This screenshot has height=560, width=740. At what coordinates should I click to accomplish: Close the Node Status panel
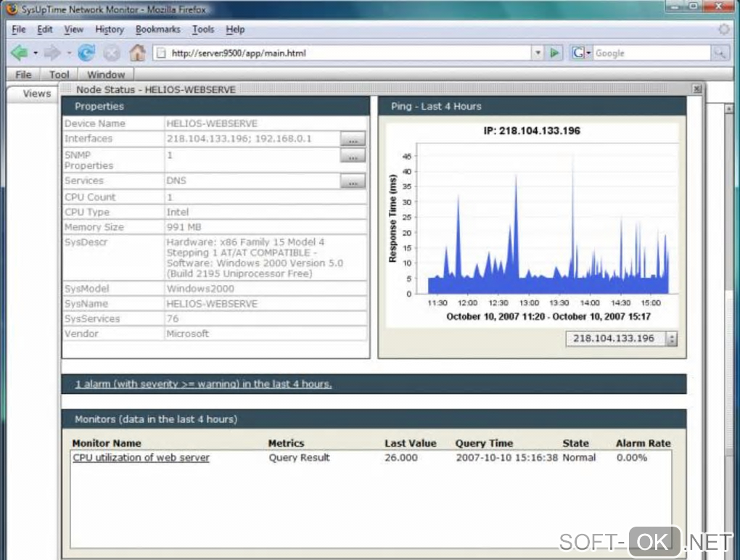pyautogui.click(x=696, y=88)
